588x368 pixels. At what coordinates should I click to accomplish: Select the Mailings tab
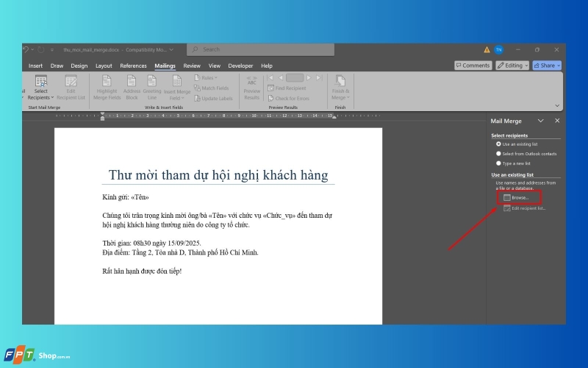(165, 66)
